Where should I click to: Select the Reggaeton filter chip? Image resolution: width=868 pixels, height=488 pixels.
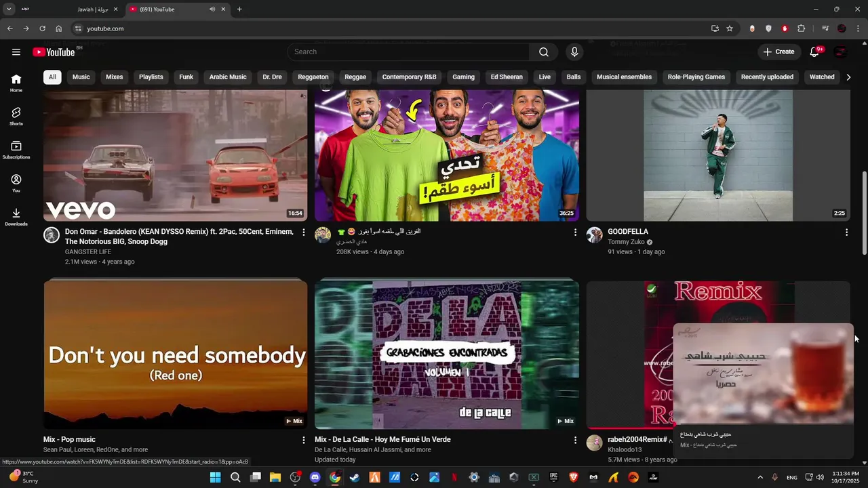click(313, 77)
